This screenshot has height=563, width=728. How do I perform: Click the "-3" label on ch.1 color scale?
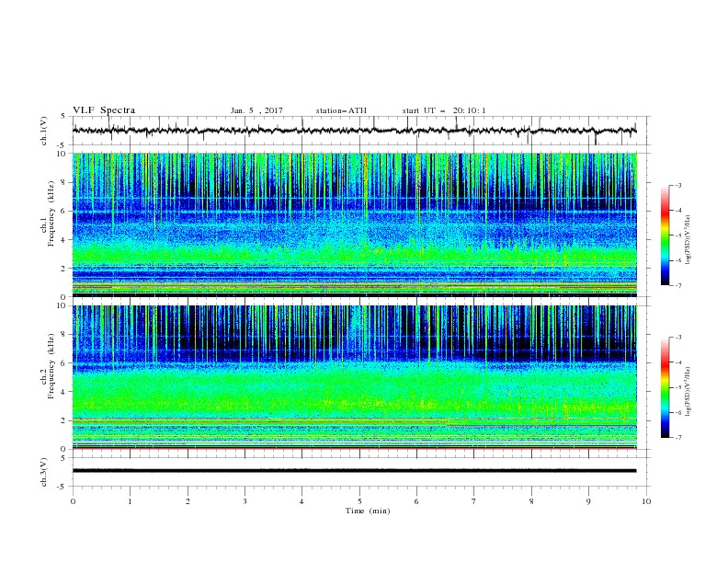click(x=678, y=185)
